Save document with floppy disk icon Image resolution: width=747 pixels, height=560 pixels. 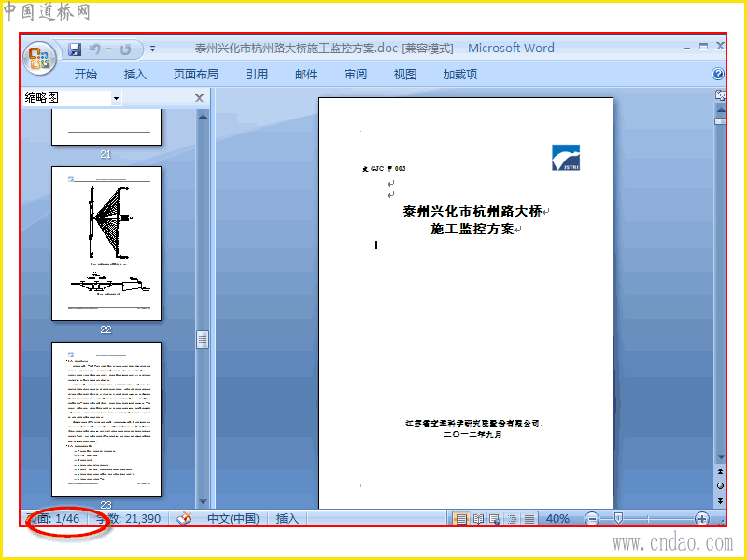coord(75,49)
